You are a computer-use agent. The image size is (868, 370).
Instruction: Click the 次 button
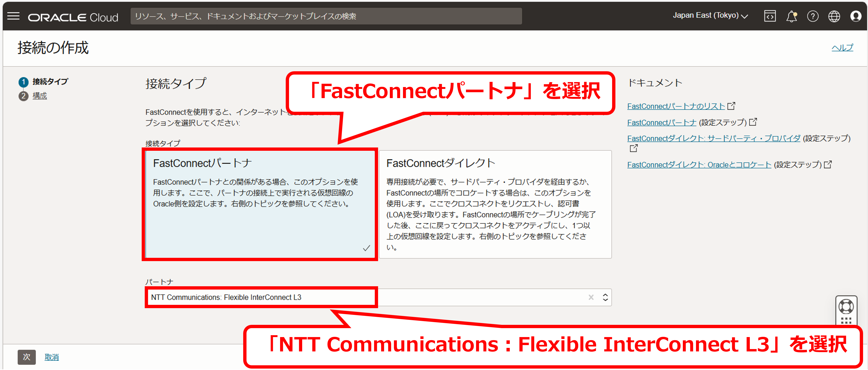click(x=27, y=357)
